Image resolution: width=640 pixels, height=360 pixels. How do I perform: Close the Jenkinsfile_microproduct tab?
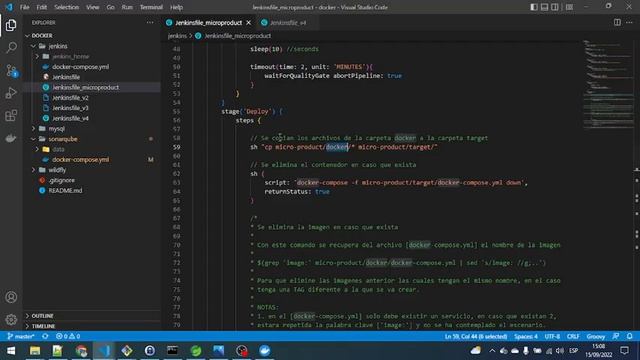point(249,23)
